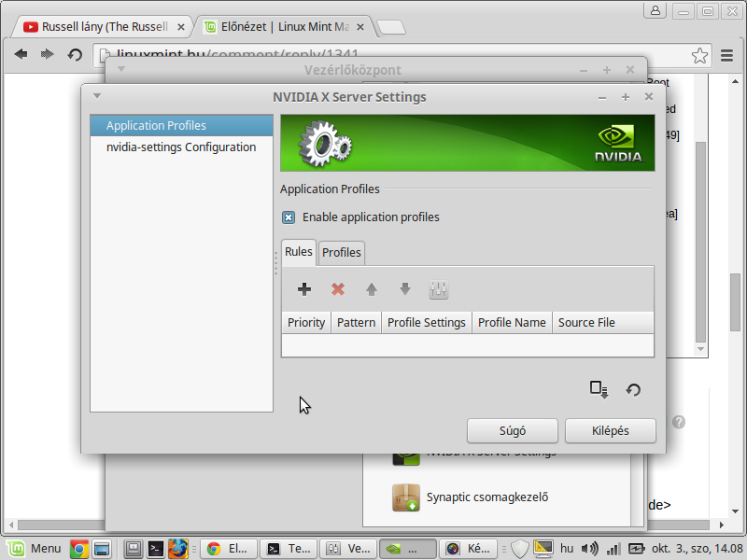Reload the browser page
747x560 pixels.
[x=75, y=55]
